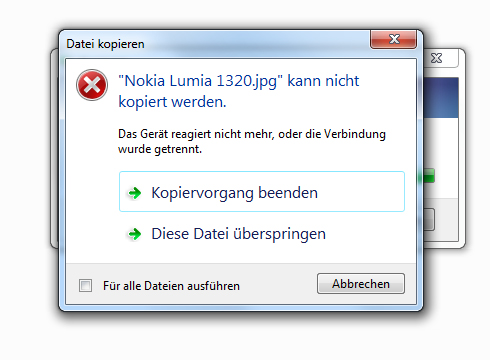Click the red error icon
490x360 pixels.
(92, 85)
